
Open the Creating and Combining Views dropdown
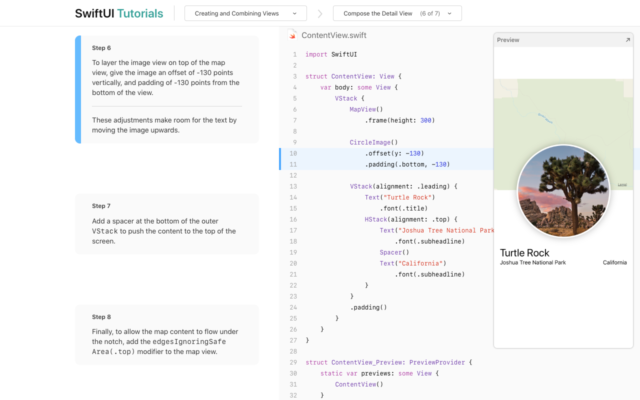245,13
